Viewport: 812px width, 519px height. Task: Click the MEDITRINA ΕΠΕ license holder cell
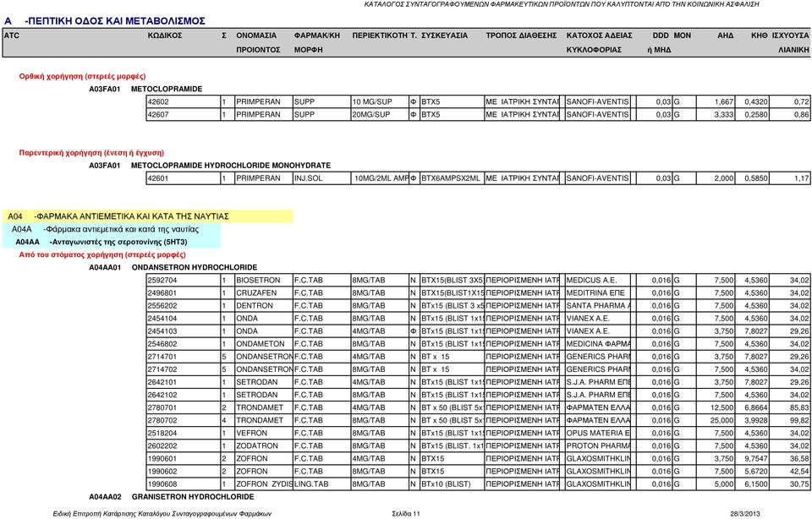click(x=598, y=292)
